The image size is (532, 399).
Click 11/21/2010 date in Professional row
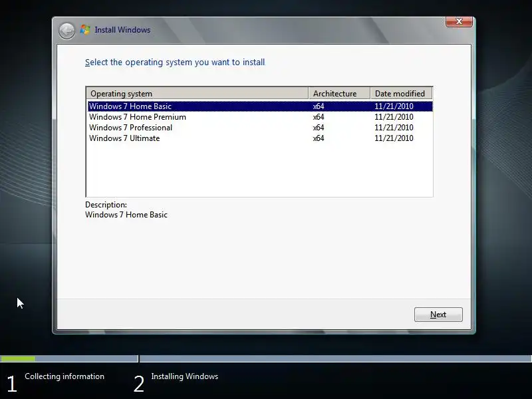click(394, 128)
